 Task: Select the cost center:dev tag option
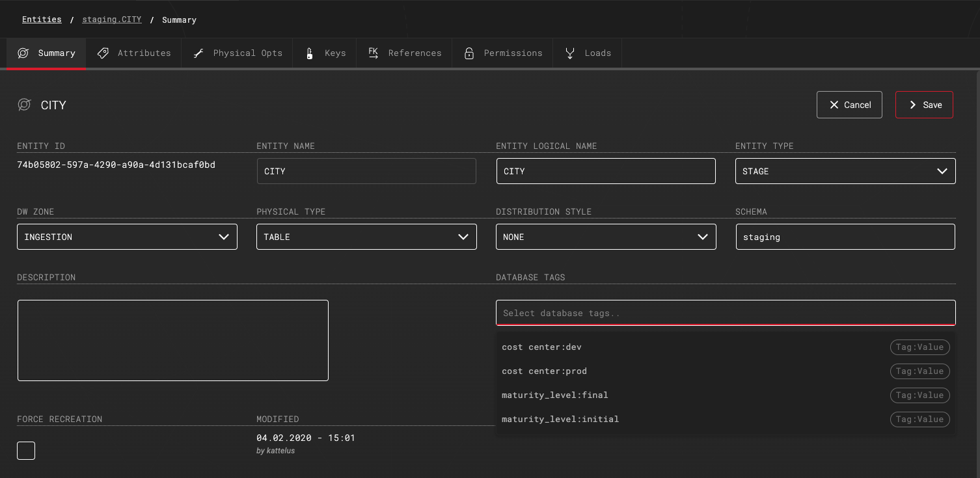pos(542,347)
